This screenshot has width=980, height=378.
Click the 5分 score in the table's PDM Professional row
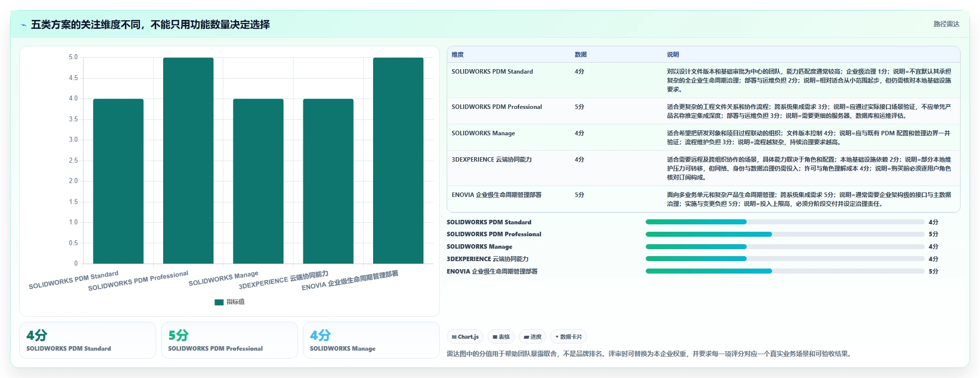point(580,107)
